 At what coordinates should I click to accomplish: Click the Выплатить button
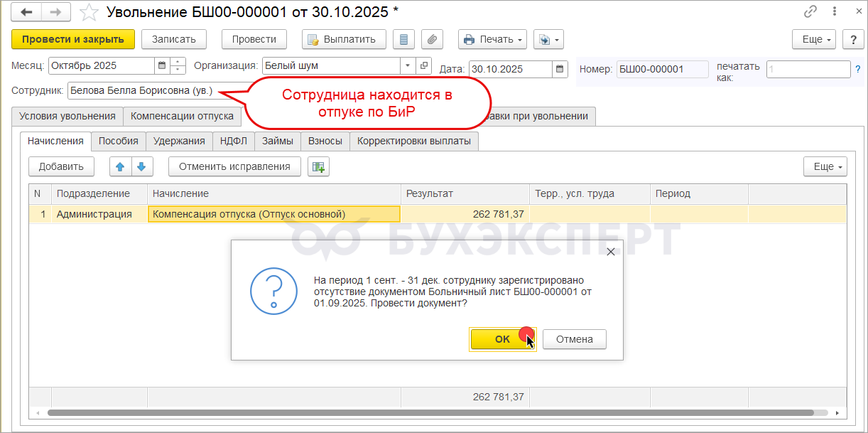pos(344,39)
